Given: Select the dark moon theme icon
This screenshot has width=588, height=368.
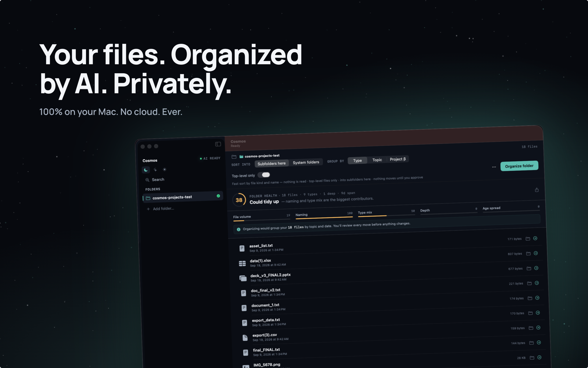Looking at the screenshot, I should pos(146,170).
